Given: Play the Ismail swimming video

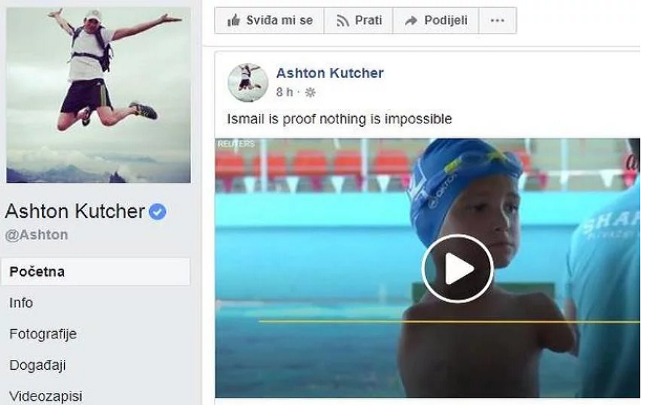Looking at the screenshot, I should click(x=457, y=269).
